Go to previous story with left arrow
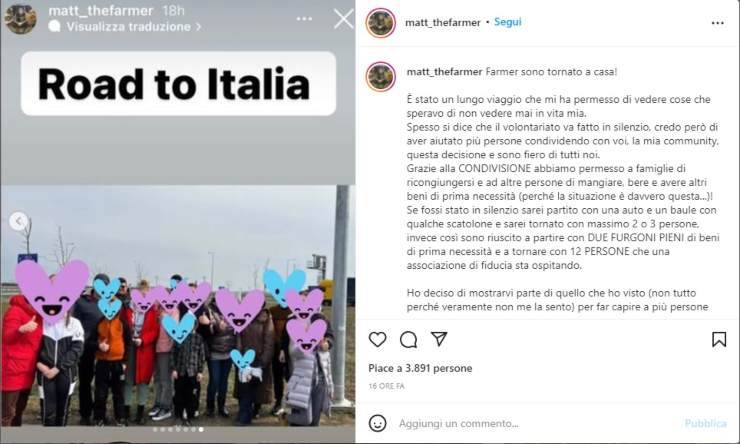 click(18, 221)
